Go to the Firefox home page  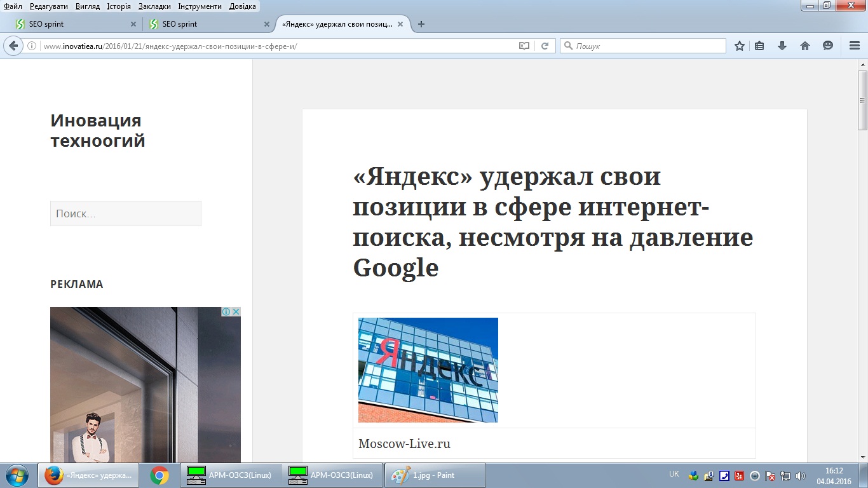click(x=805, y=46)
